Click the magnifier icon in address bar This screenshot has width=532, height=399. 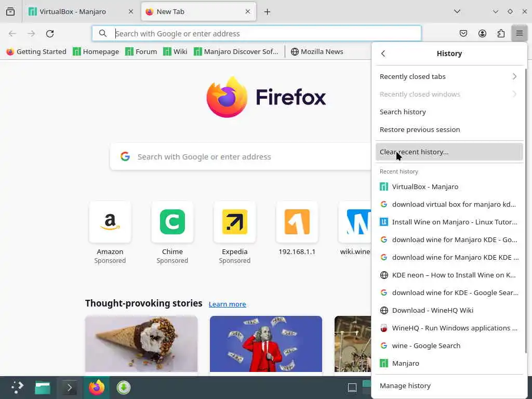click(x=102, y=33)
